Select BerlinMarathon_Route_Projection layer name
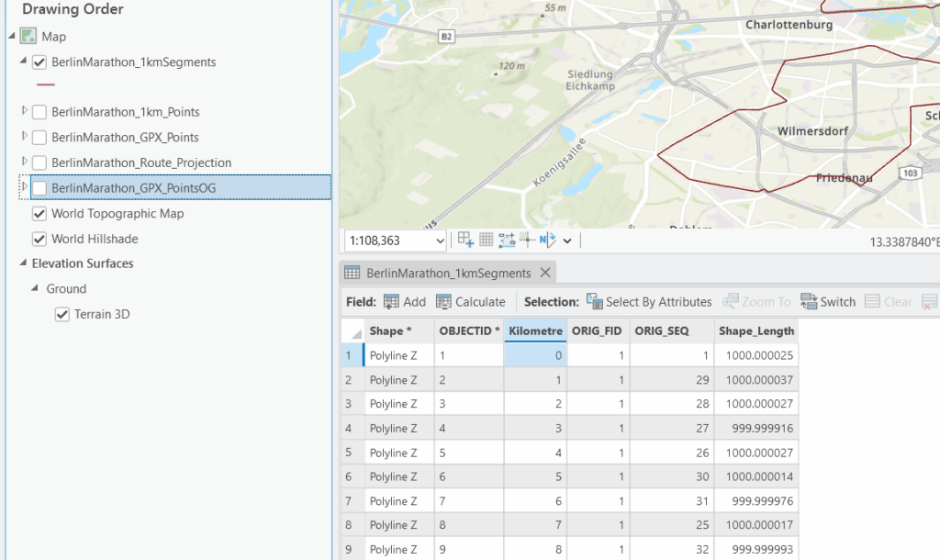Image resolution: width=940 pixels, height=560 pixels. pos(141,162)
